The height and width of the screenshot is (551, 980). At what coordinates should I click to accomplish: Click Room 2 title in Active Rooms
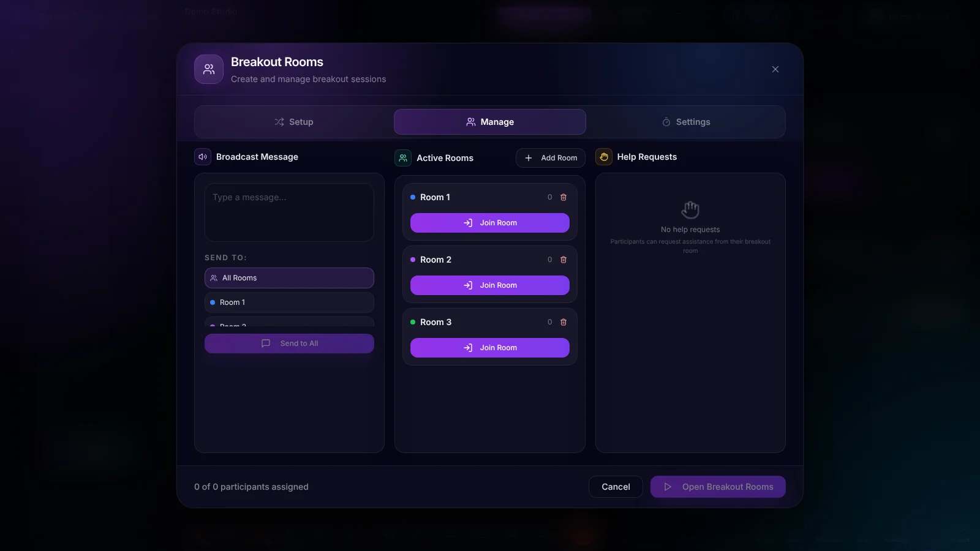435,260
